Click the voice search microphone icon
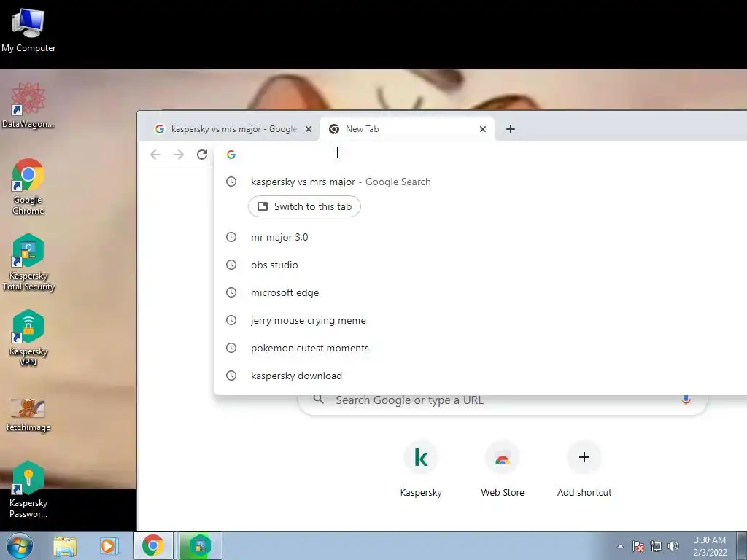 pyautogui.click(x=686, y=400)
